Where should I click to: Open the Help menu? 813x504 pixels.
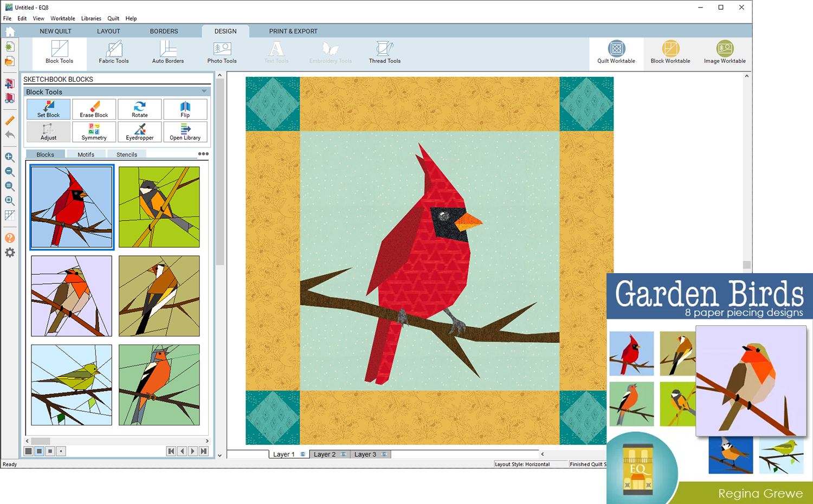(131, 18)
